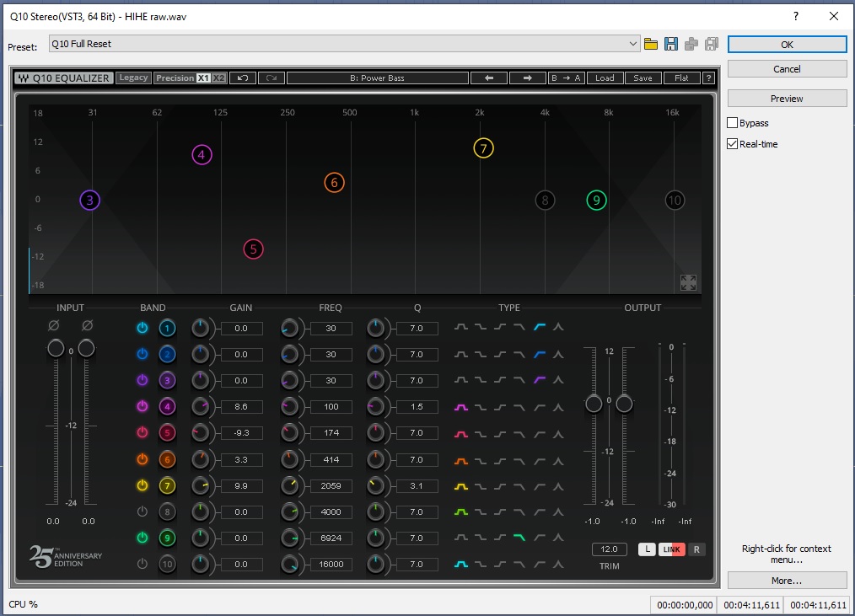
Task: Click the Preview button
Action: (787, 99)
